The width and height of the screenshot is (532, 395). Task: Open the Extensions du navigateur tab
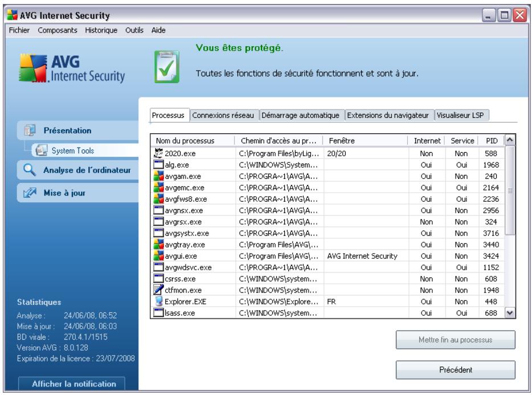pyautogui.click(x=389, y=116)
